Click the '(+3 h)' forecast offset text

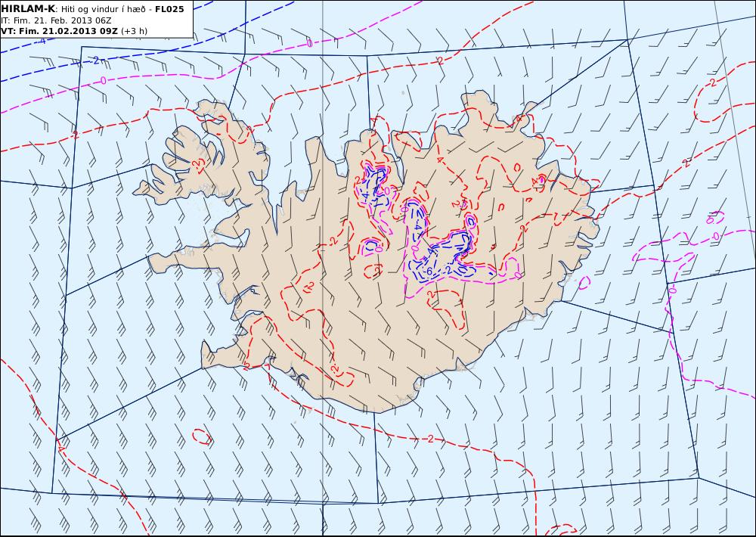point(134,31)
